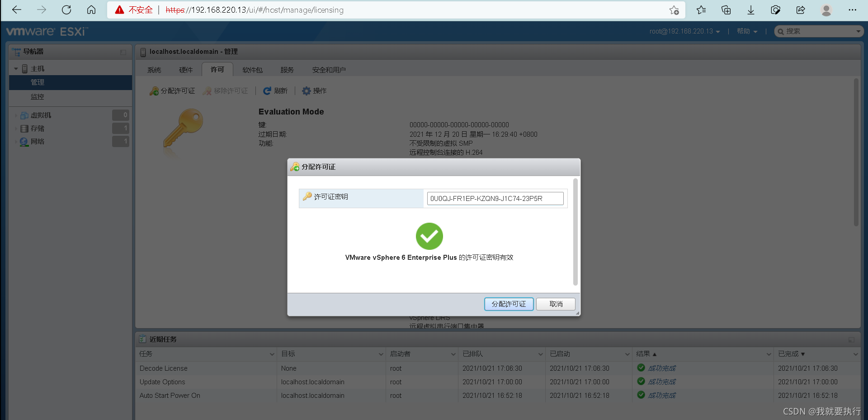Open 成功完成 link for Update Options
Image resolution: width=868 pixels, height=420 pixels.
(662, 382)
